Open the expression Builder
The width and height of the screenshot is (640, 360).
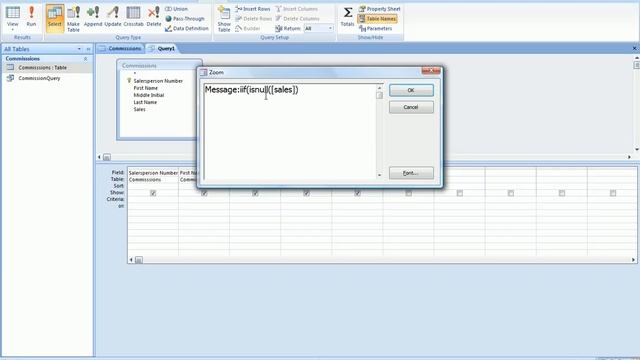pyautogui.click(x=247, y=28)
